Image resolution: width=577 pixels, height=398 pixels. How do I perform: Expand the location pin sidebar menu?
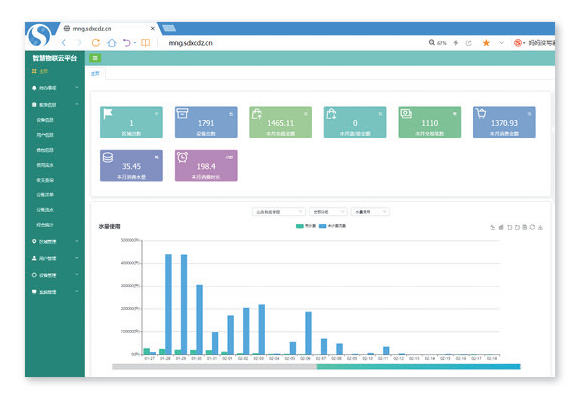pos(55,242)
